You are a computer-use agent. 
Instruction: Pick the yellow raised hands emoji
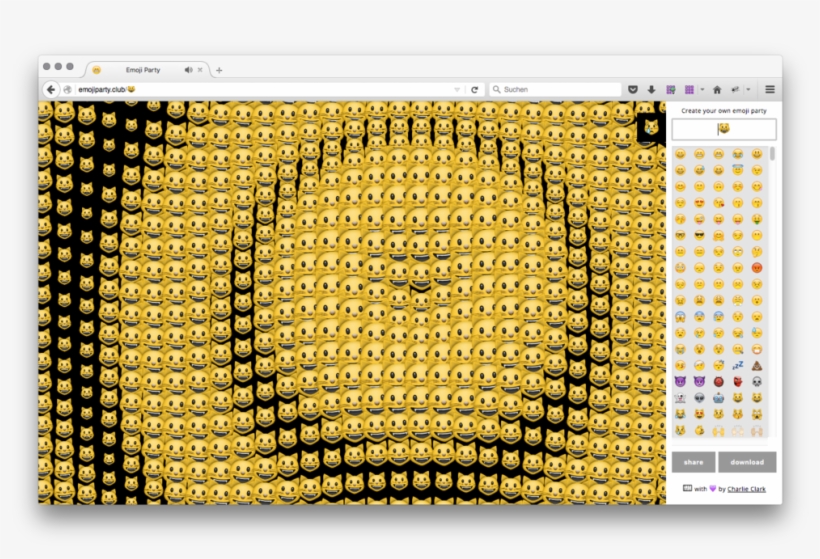(x=719, y=430)
